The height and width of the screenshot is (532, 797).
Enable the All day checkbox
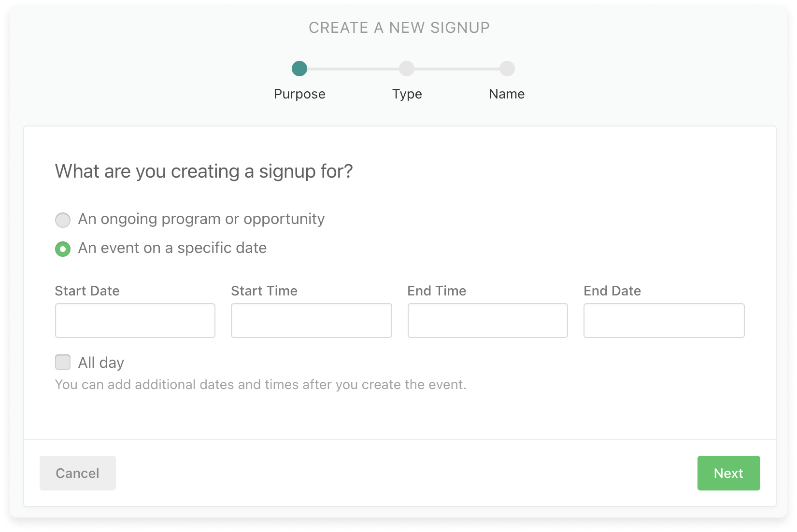click(x=63, y=362)
